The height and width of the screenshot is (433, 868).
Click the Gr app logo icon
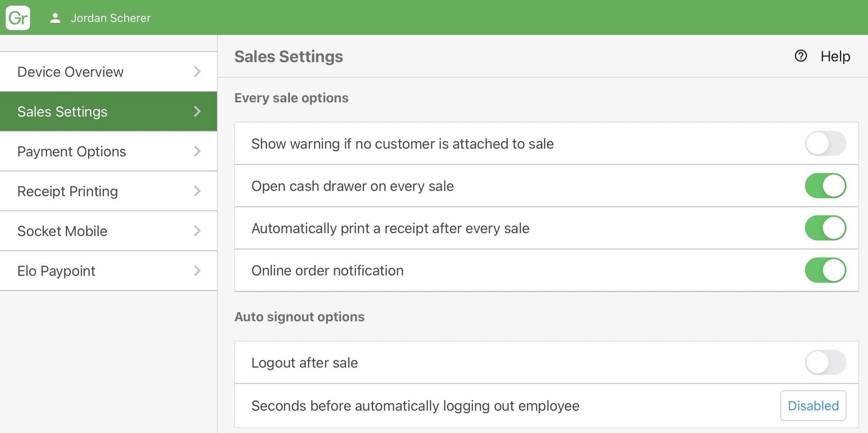[18, 18]
